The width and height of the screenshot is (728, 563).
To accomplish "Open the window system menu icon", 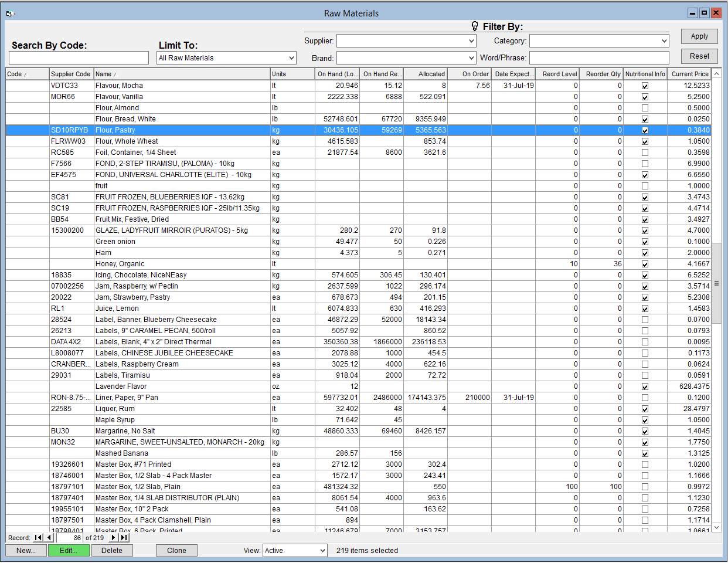I will 9,13.
